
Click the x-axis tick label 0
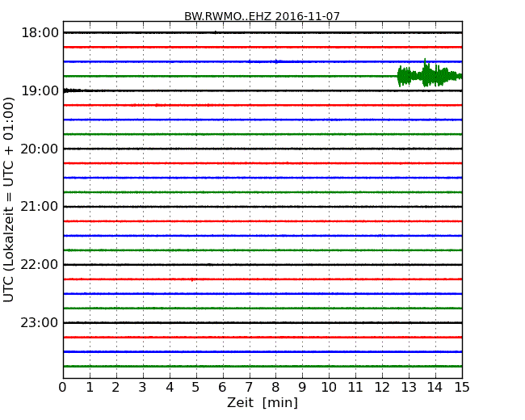pyautogui.click(x=63, y=388)
